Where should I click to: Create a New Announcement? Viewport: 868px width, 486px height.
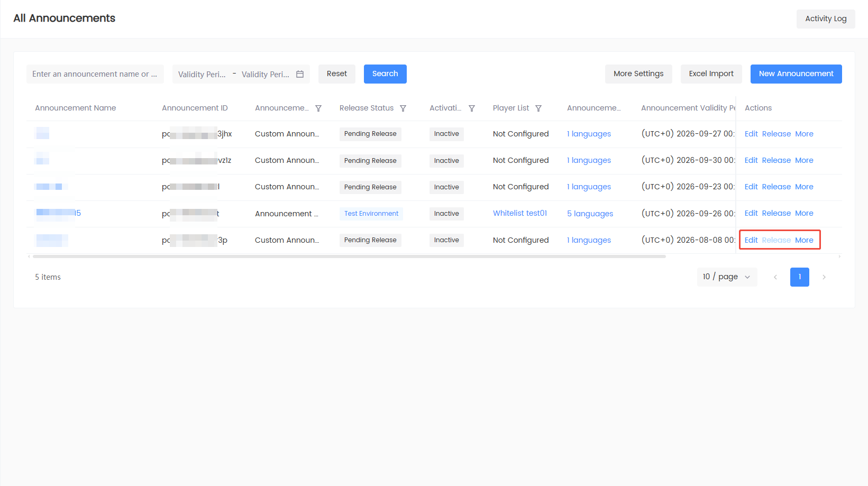click(x=796, y=74)
